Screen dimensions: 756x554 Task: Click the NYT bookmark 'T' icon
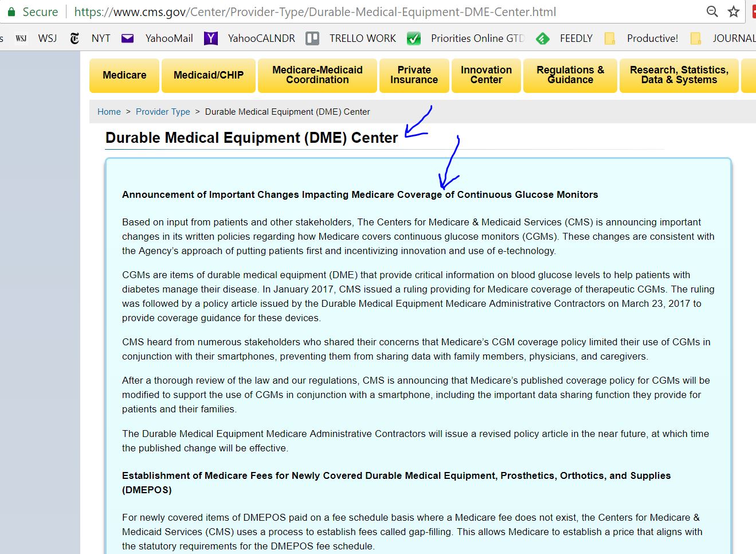75,38
